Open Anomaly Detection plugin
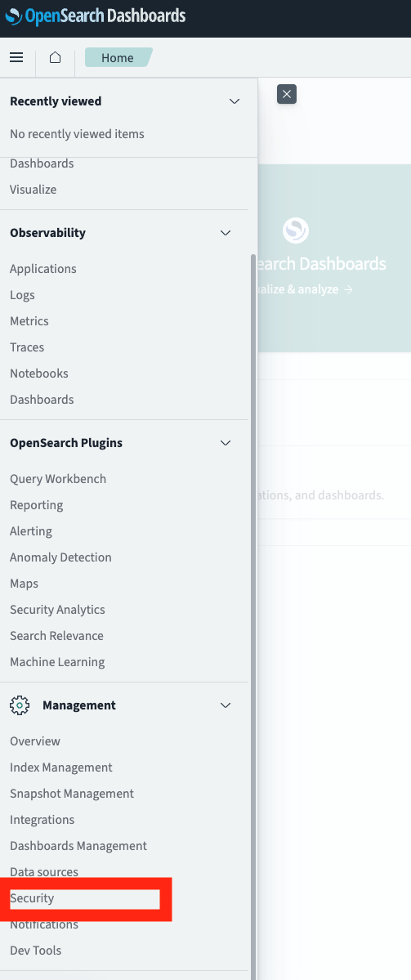411x980 pixels. pyautogui.click(x=60, y=557)
